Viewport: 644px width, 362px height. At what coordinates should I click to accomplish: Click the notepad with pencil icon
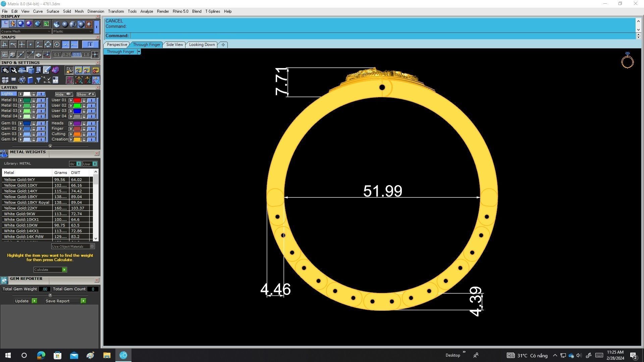pyautogui.click(x=47, y=70)
